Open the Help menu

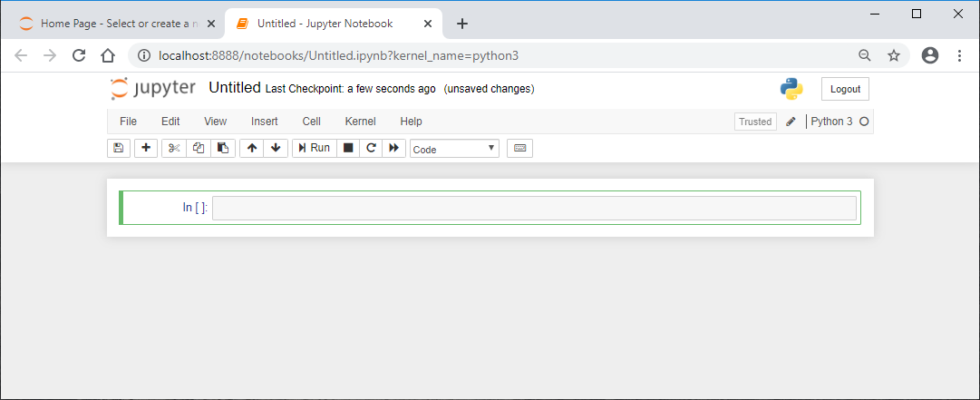[x=412, y=122]
